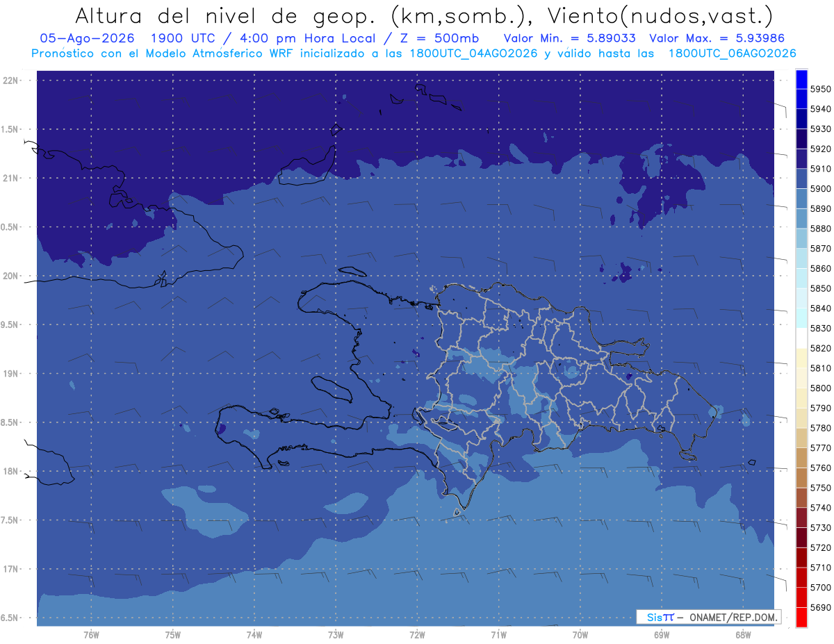The image size is (834, 644).
Task: Click the 22N latitude label
Action: 11,81
